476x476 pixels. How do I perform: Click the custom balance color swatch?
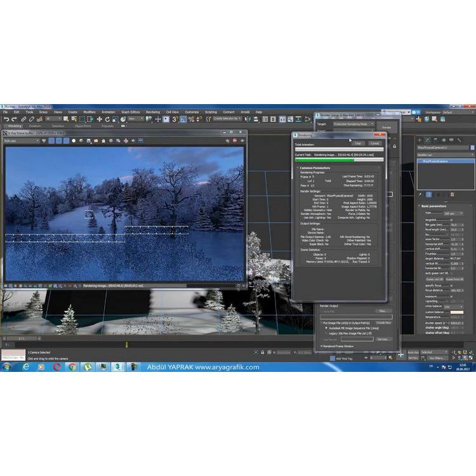[x=457, y=312]
